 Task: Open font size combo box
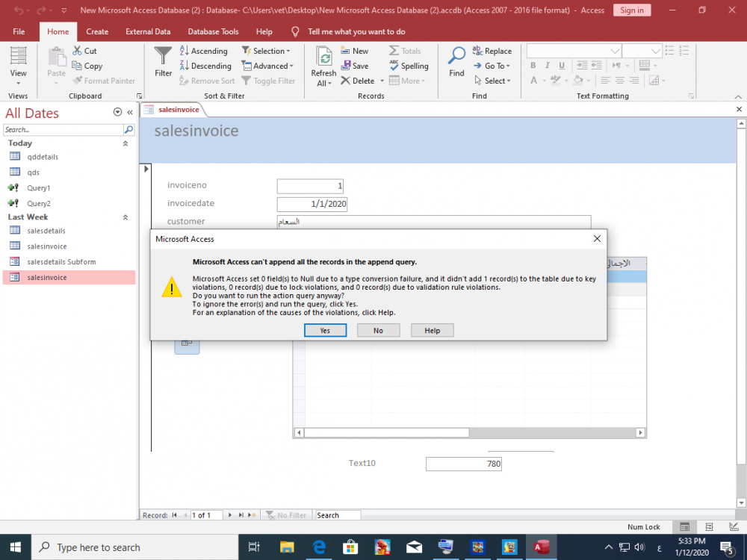[x=642, y=51]
